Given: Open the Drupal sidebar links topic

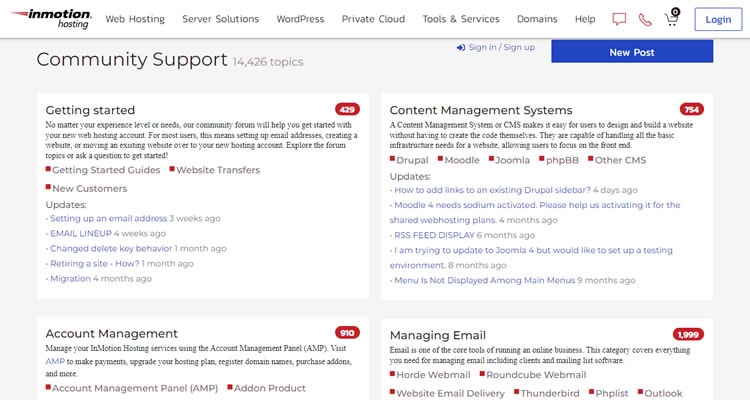Looking at the screenshot, I should pyautogui.click(x=493, y=190).
